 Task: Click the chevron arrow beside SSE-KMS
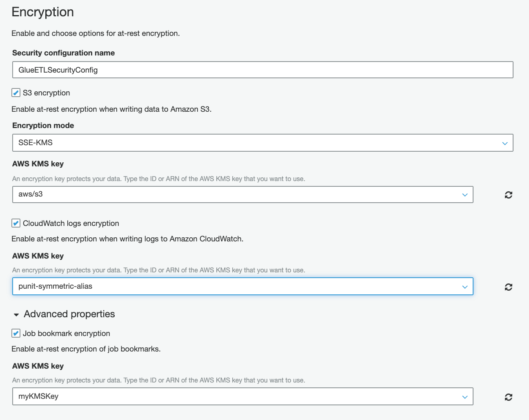pos(505,143)
